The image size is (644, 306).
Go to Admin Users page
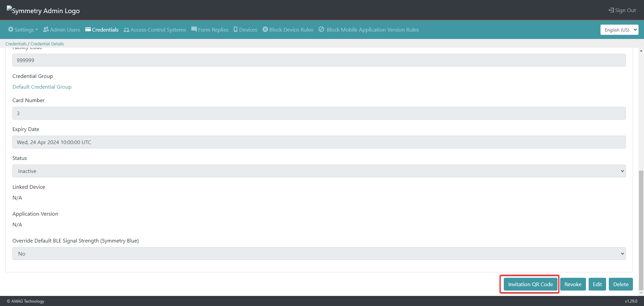62,30
